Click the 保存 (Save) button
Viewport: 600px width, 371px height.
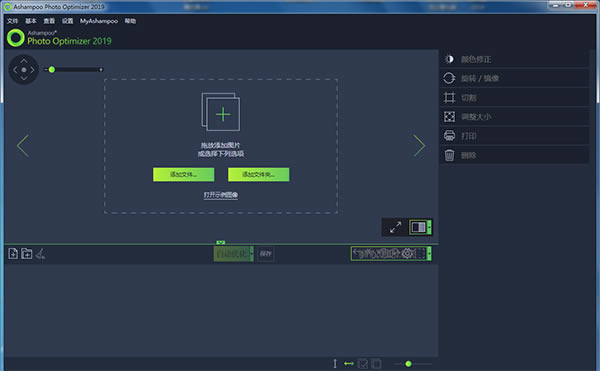pos(266,254)
